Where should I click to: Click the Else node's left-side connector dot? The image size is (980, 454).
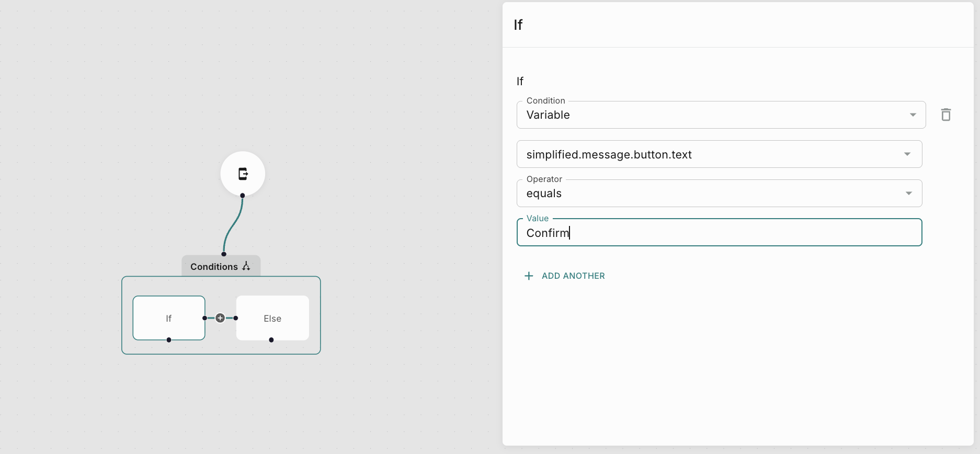click(x=236, y=318)
